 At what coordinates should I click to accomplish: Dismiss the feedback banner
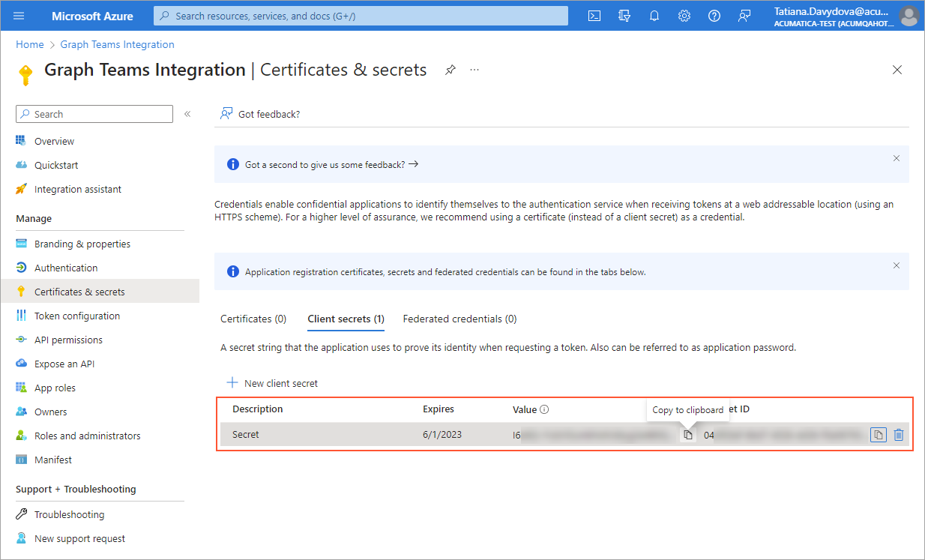point(896,158)
